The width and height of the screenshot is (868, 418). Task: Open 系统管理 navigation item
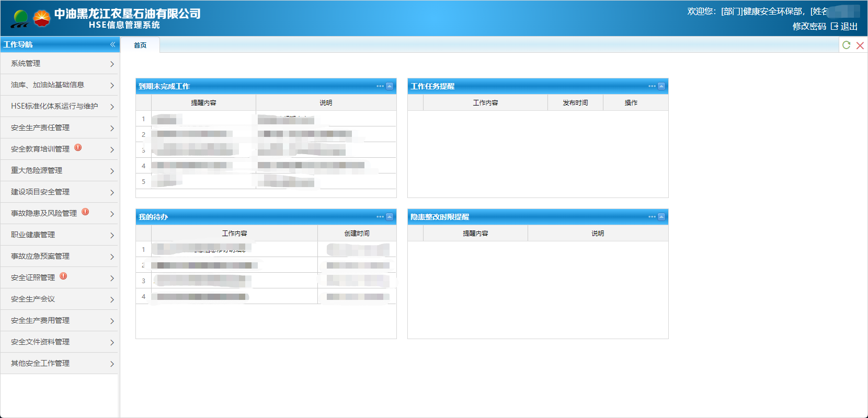point(59,63)
